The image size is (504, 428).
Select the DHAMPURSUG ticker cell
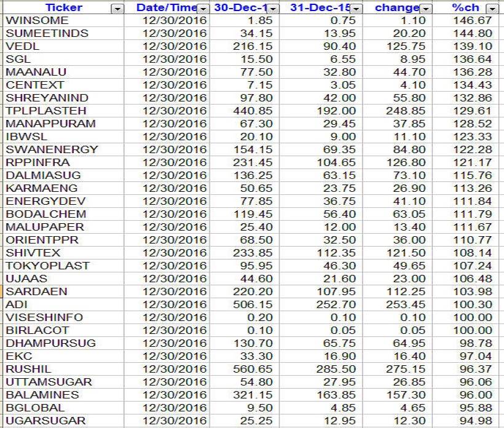coord(63,343)
